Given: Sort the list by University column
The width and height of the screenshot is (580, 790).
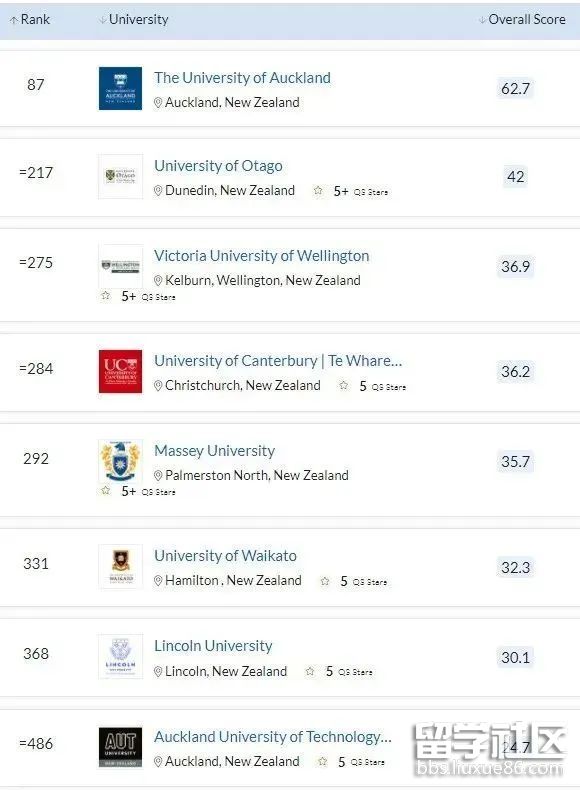Looking at the screenshot, I should click(134, 19).
